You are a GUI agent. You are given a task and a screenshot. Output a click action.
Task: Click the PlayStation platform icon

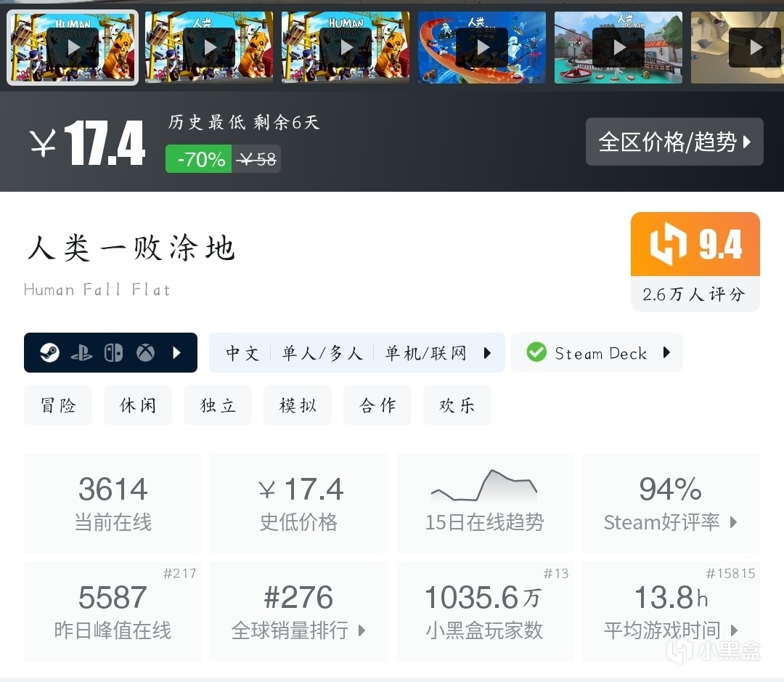(x=81, y=353)
